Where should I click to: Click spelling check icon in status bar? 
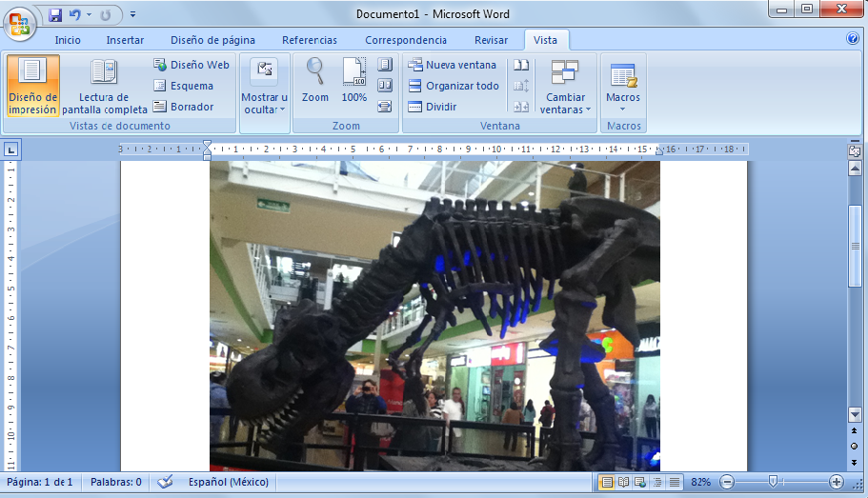pos(165,482)
